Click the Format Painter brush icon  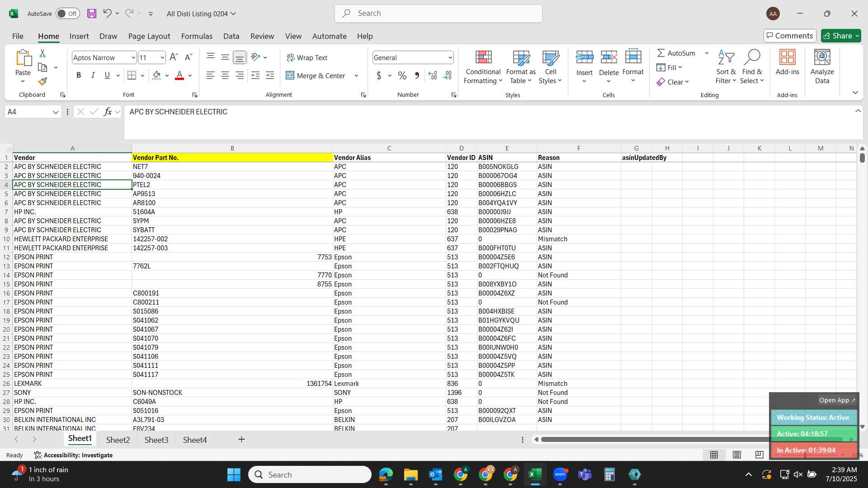click(x=42, y=81)
